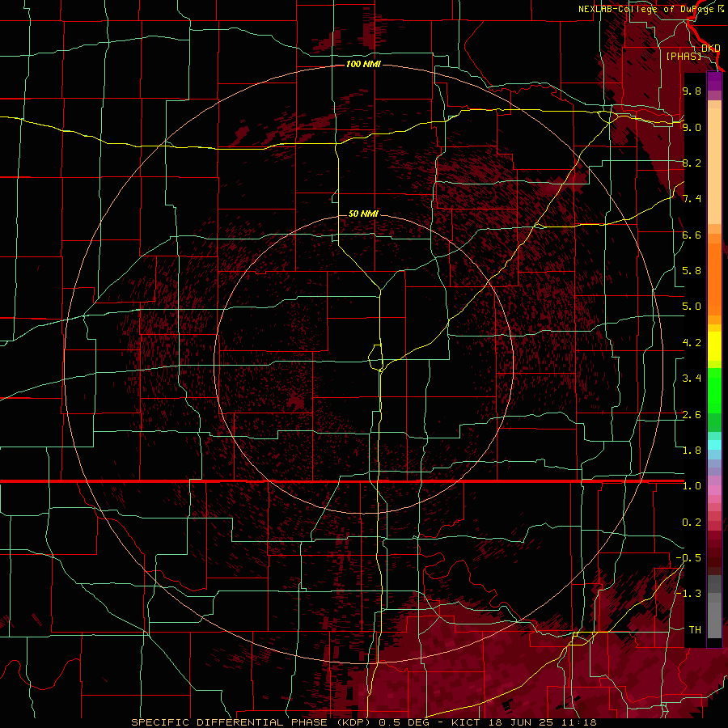
Task: Click the 9.8 legend value
Action: (692, 91)
